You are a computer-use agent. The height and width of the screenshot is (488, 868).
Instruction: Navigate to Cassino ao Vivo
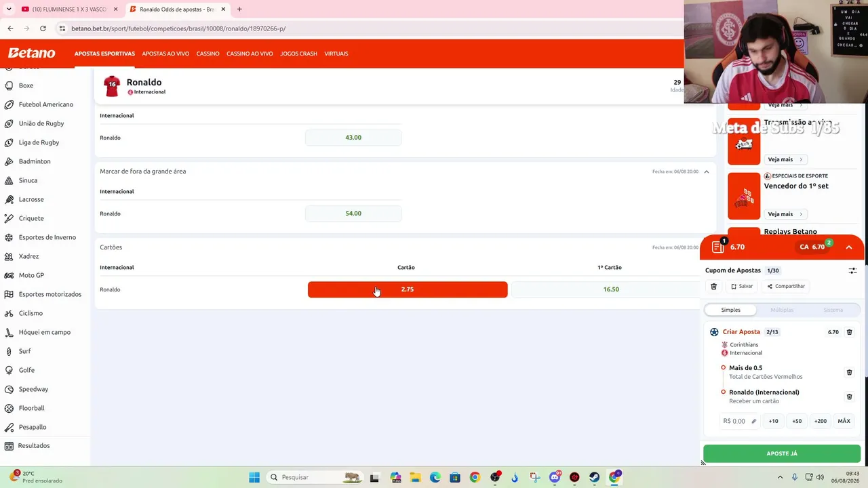(x=250, y=54)
